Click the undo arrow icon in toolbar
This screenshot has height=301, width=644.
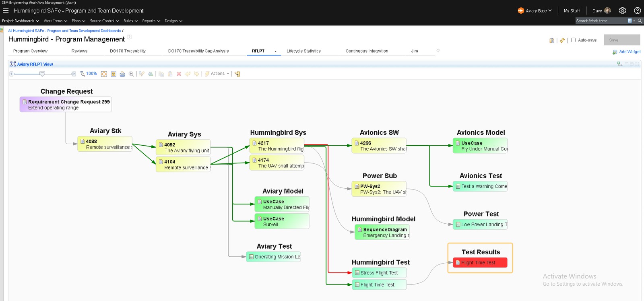point(188,74)
